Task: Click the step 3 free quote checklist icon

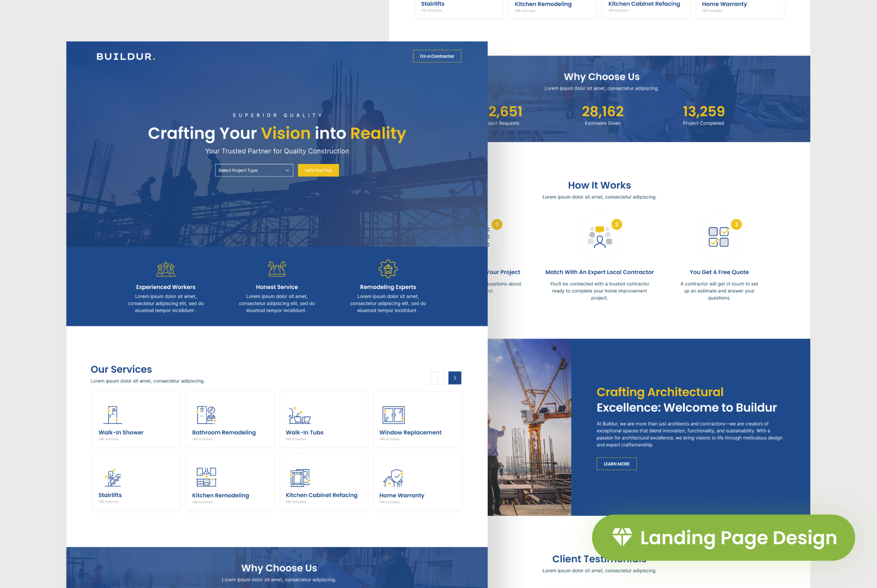Action: coord(719,237)
